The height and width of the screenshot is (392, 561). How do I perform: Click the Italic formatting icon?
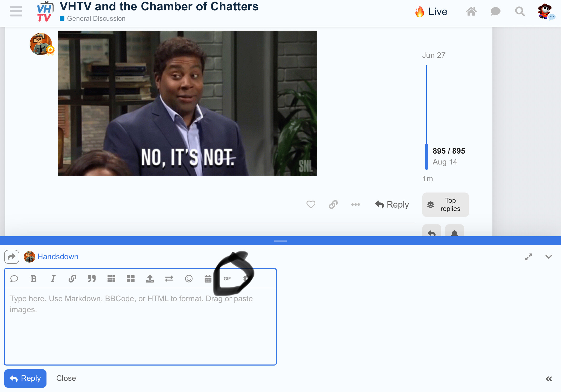pos(53,279)
